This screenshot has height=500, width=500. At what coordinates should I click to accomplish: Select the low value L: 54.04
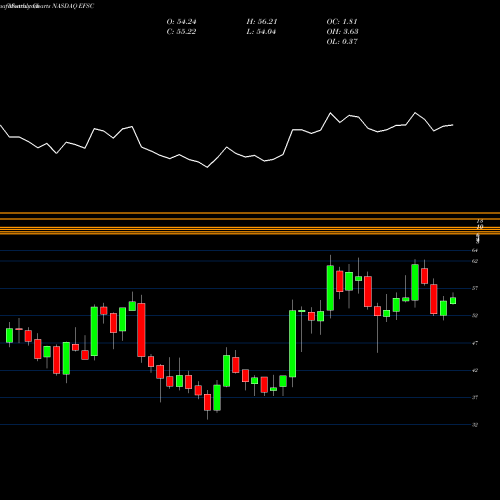point(261,32)
